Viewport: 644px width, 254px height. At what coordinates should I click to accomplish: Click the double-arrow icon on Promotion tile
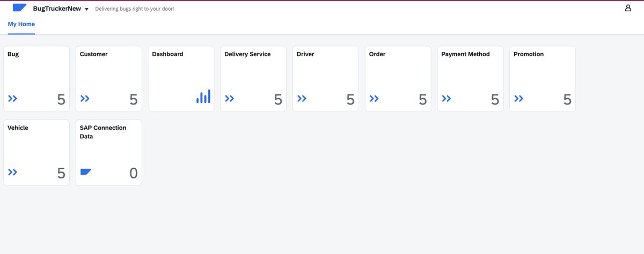518,99
